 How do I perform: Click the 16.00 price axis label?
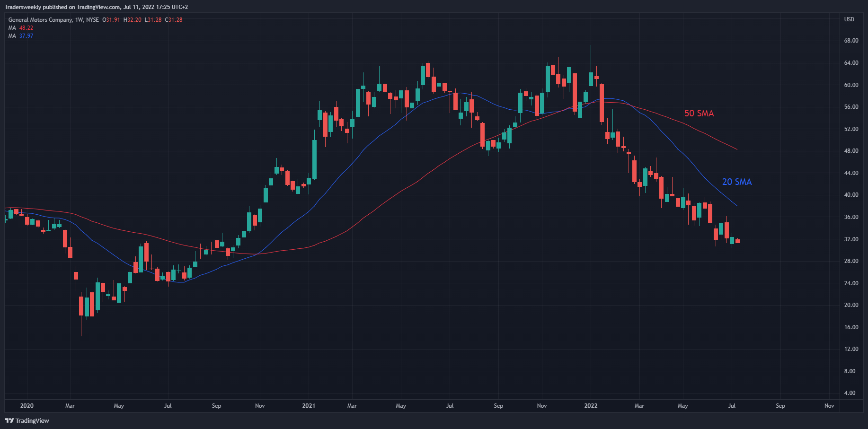click(851, 327)
